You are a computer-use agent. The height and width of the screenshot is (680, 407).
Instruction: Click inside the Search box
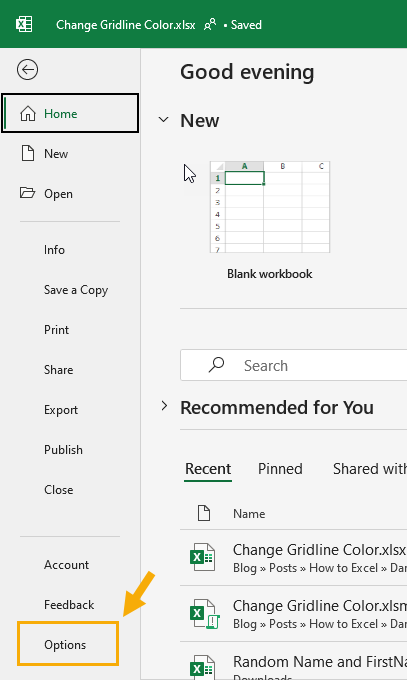click(x=294, y=365)
